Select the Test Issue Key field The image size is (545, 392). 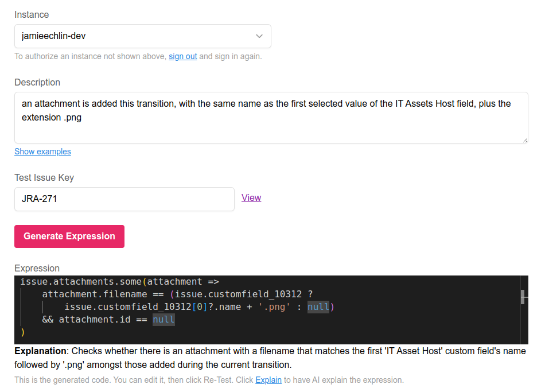[124, 199]
